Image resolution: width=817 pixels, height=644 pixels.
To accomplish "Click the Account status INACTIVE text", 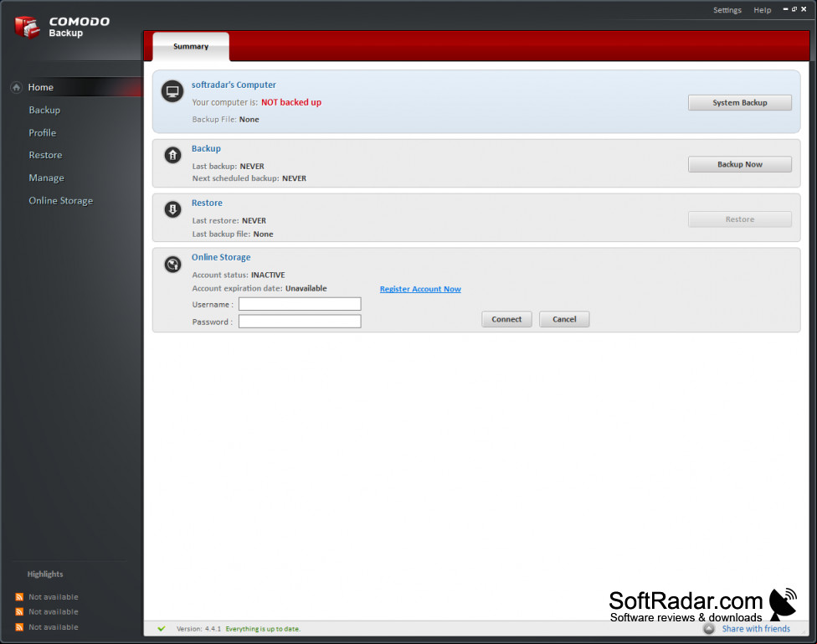I will coord(239,275).
